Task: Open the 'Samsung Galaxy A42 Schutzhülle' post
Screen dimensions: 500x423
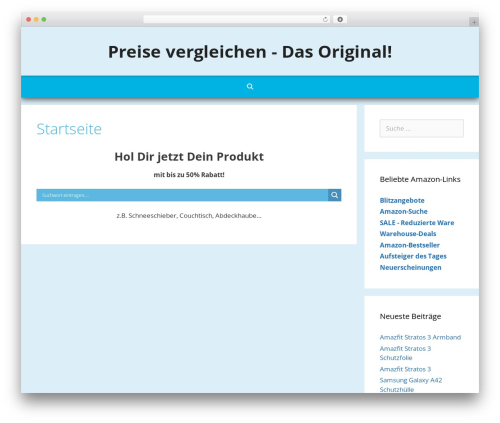Action: pyautogui.click(x=411, y=385)
